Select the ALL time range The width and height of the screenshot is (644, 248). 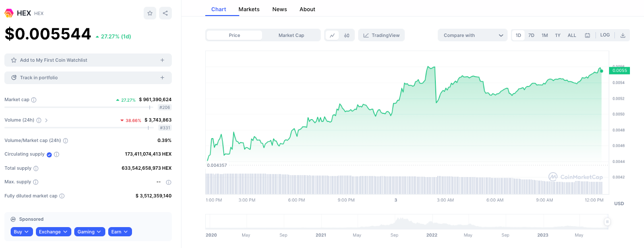[572, 35]
